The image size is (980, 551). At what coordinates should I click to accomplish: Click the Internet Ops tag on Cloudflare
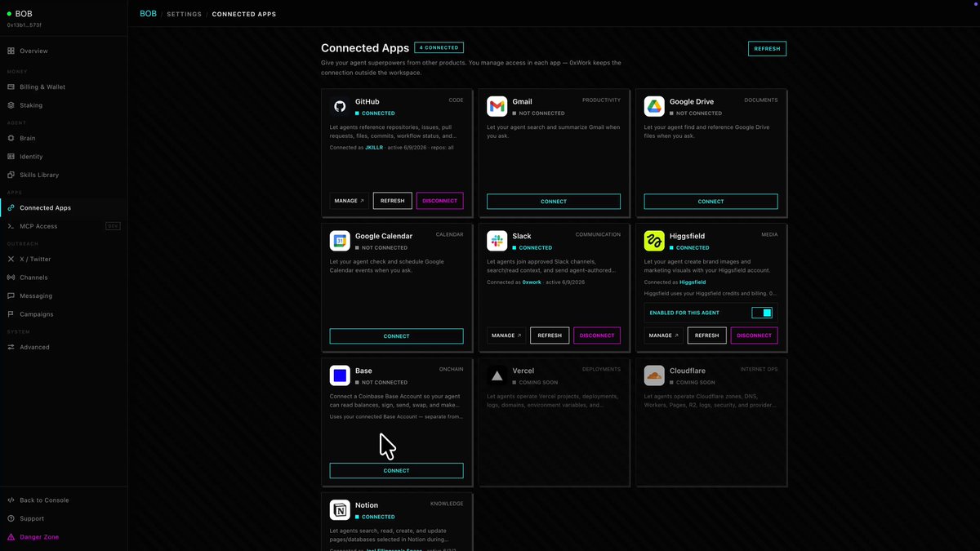(x=759, y=369)
